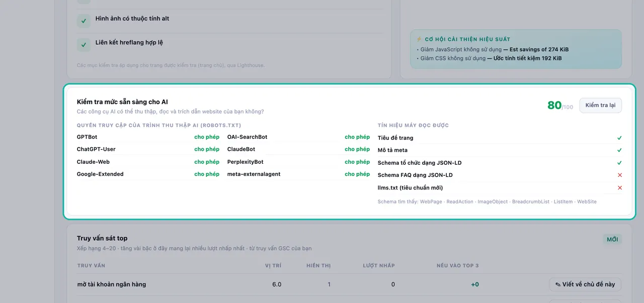The height and width of the screenshot is (303, 644).
Task: Click the "HIỂN THỊ" column header
Action: point(318,265)
